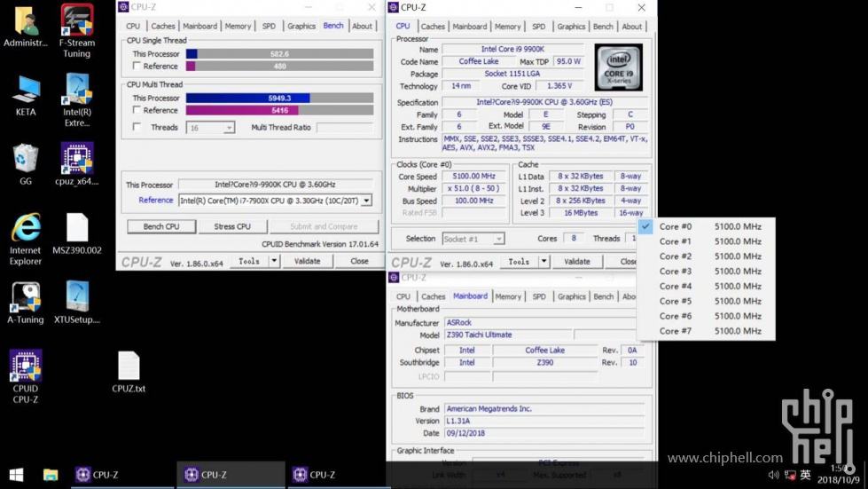This screenshot has width=868, height=489.
Task: Open the KETA computer desktop icon
Action: [x=26, y=95]
